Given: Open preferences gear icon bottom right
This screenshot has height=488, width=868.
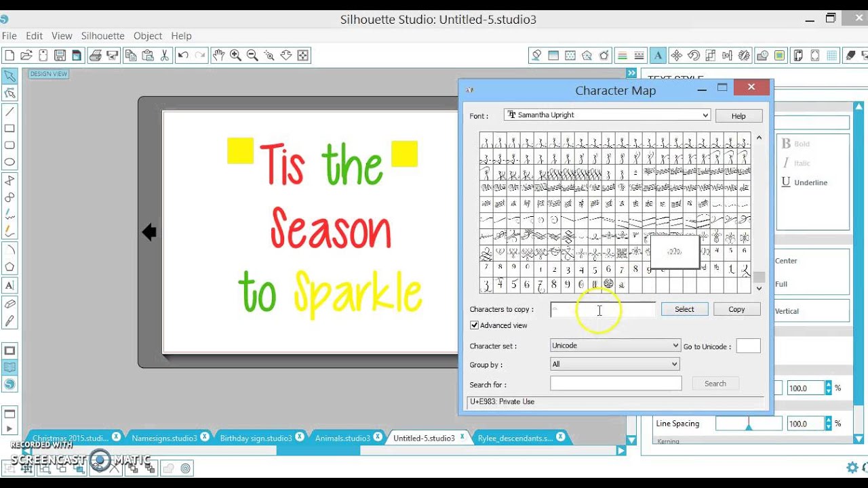Looking at the screenshot, I should coord(852,467).
